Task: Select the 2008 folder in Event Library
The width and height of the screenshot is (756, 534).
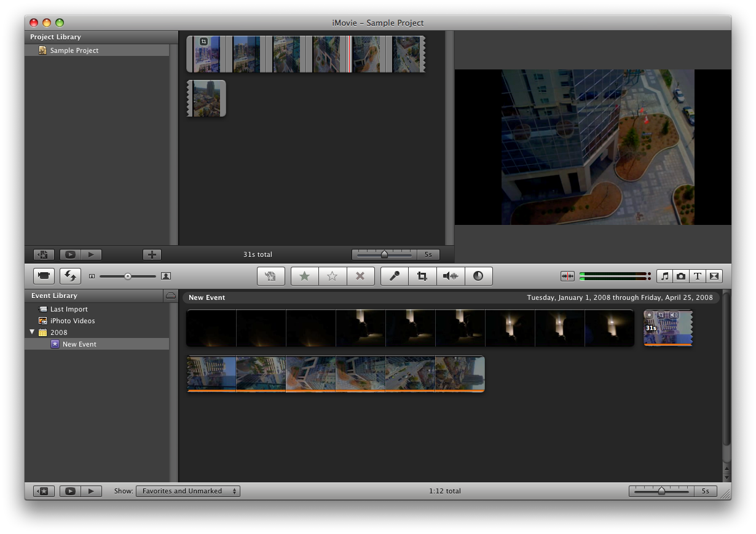Action: (96, 332)
